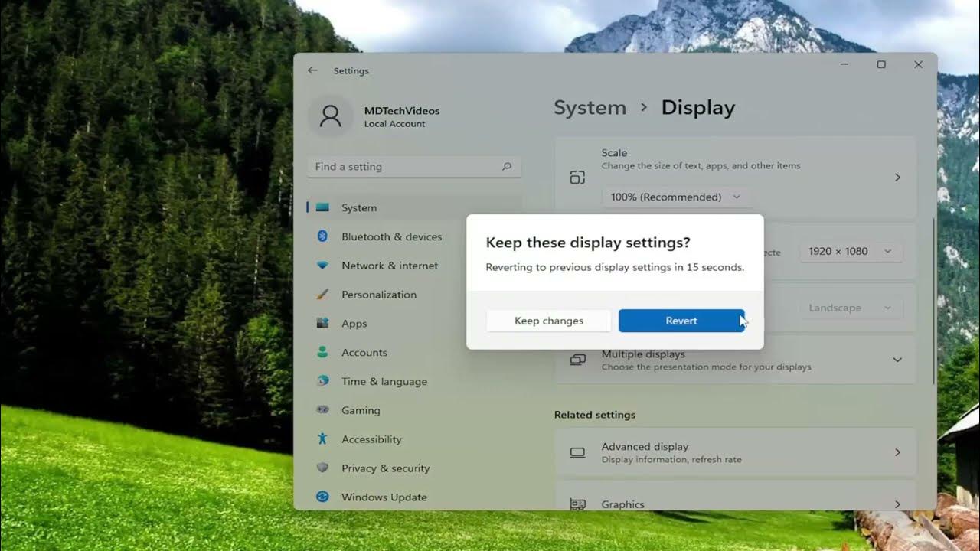Click the Time & language globe icon
This screenshot has height=551, width=980.
[323, 381]
